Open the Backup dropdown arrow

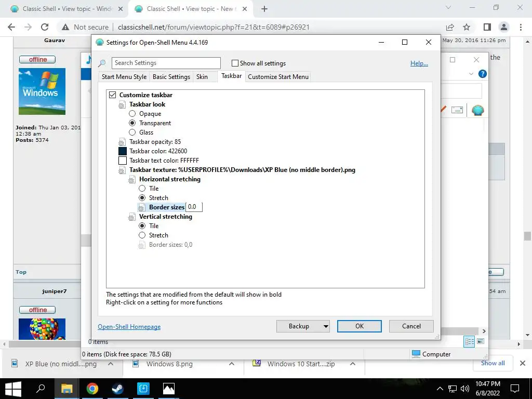[326, 326]
